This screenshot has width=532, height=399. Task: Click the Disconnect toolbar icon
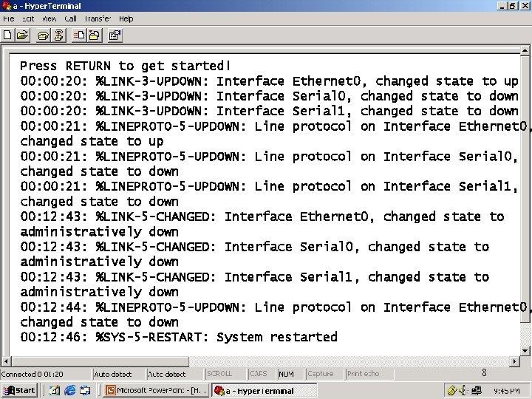(58, 35)
